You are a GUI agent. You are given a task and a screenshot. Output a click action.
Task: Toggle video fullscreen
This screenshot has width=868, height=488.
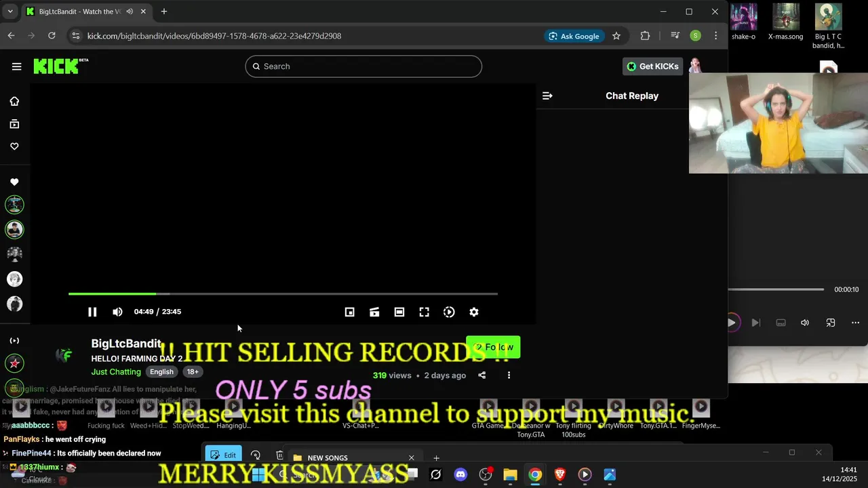424,312
